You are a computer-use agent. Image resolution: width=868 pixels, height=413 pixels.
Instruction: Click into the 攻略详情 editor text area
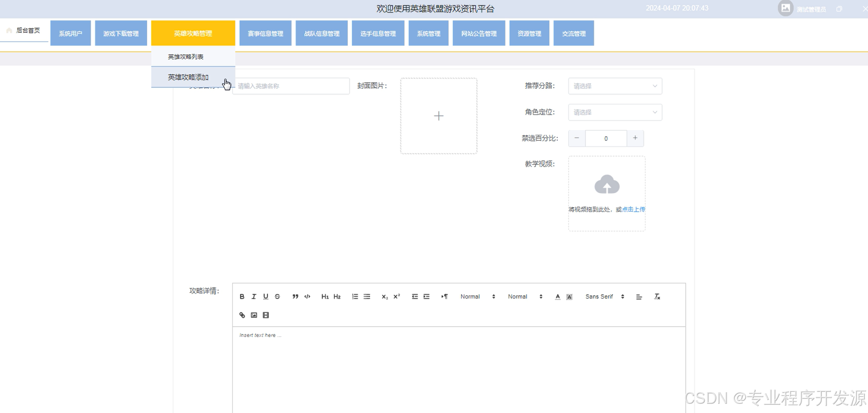[459, 370]
